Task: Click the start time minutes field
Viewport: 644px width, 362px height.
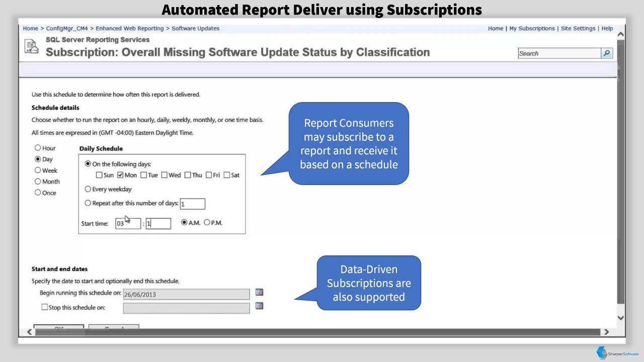Action: point(158,223)
